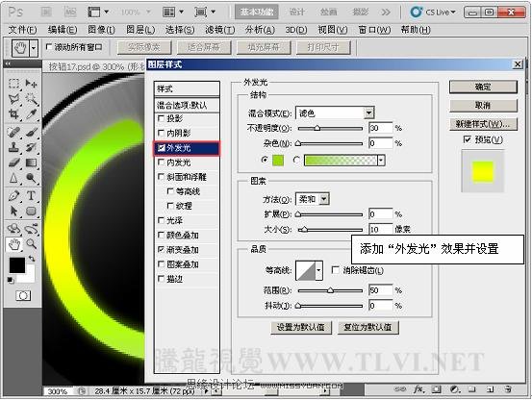Select the Move tool
Image resolution: width=532 pixels, height=400 pixels.
tap(31, 83)
